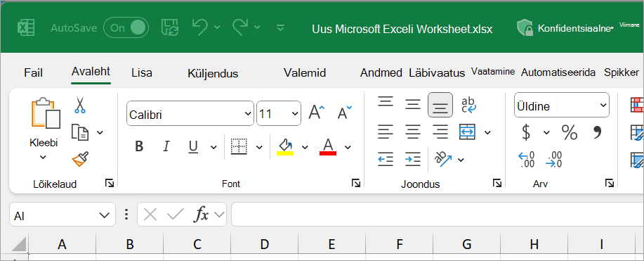
Task: Decrease font size with smaller A icon
Action: coord(345,112)
